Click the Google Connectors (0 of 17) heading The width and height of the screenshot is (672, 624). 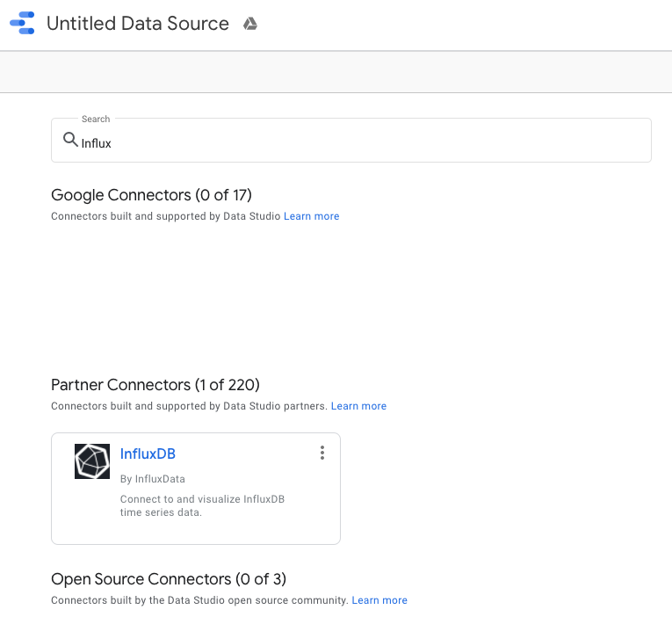(x=151, y=195)
